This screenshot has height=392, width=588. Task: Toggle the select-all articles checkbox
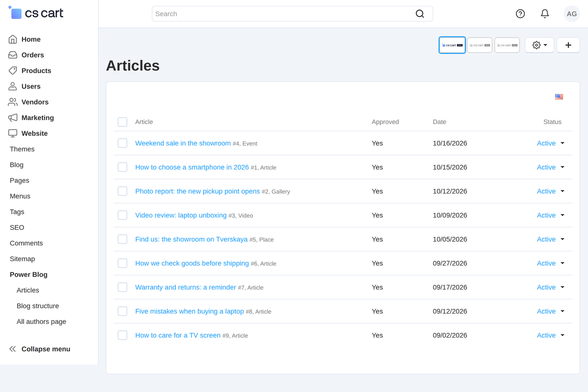[x=122, y=122]
